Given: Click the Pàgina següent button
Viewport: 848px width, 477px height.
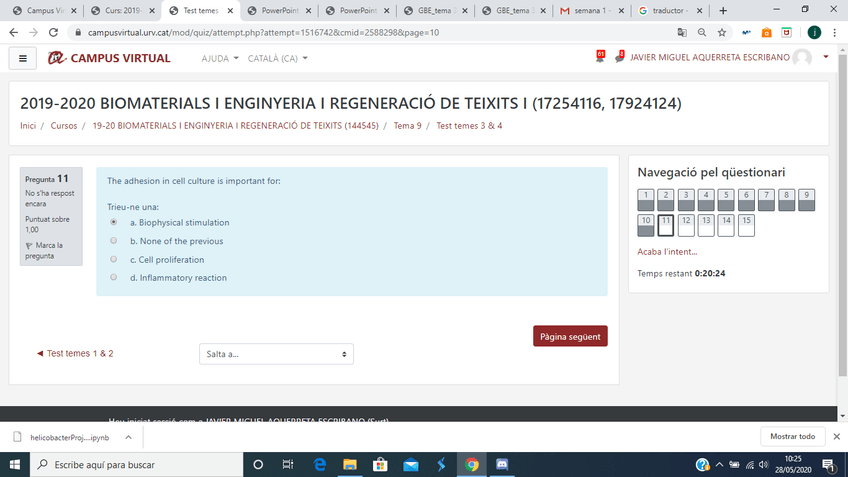Looking at the screenshot, I should point(570,336).
